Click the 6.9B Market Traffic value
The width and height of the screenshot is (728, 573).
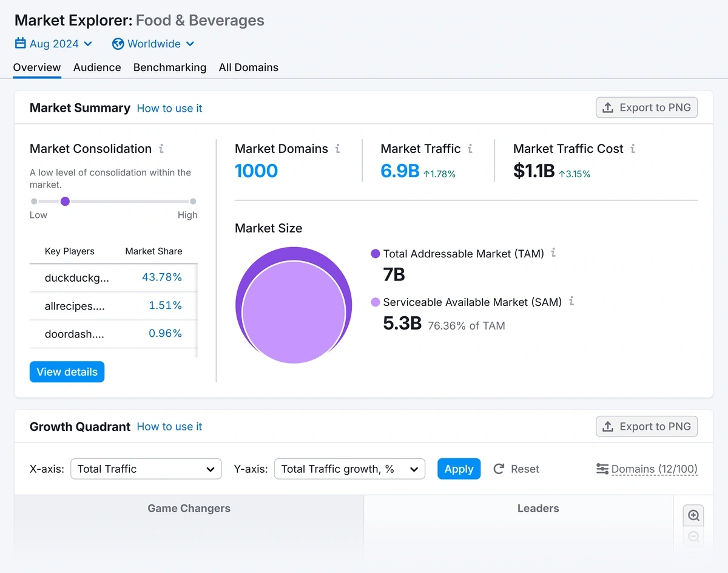tap(400, 171)
